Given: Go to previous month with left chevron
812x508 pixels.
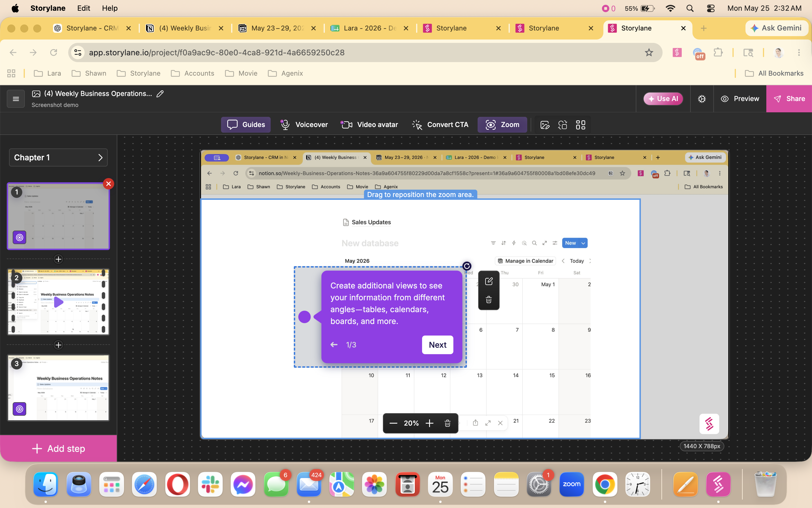Looking at the screenshot, I should pos(563,261).
